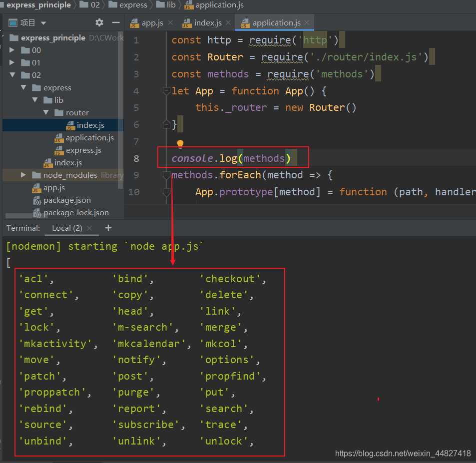
Task: Open the project settings gear icon
Action: [99, 22]
